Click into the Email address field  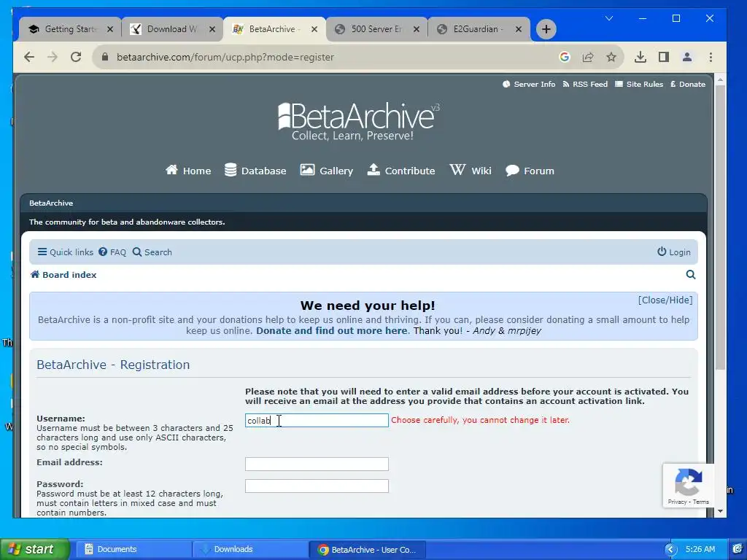[x=317, y=464]
